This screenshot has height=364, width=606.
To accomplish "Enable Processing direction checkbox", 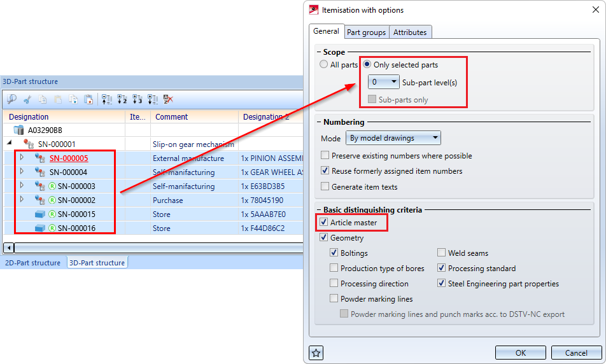I will click(x=334, y=283).
